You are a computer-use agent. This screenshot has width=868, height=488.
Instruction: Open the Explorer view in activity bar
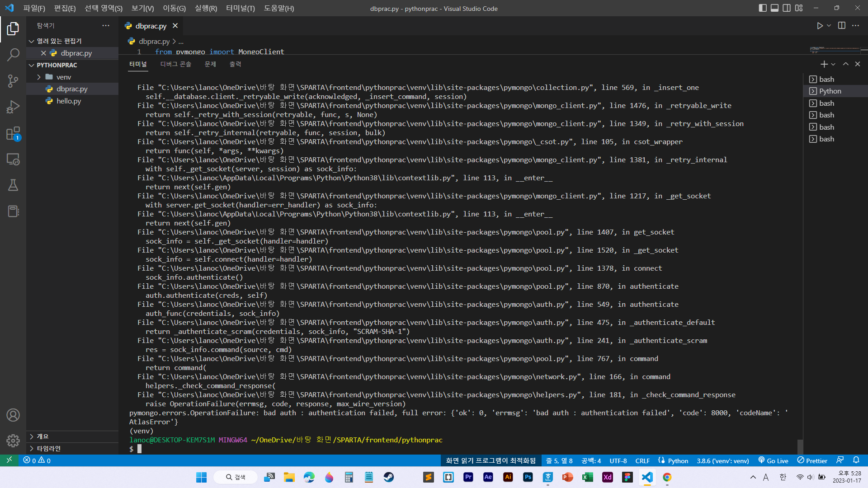(x=13, y=29)
